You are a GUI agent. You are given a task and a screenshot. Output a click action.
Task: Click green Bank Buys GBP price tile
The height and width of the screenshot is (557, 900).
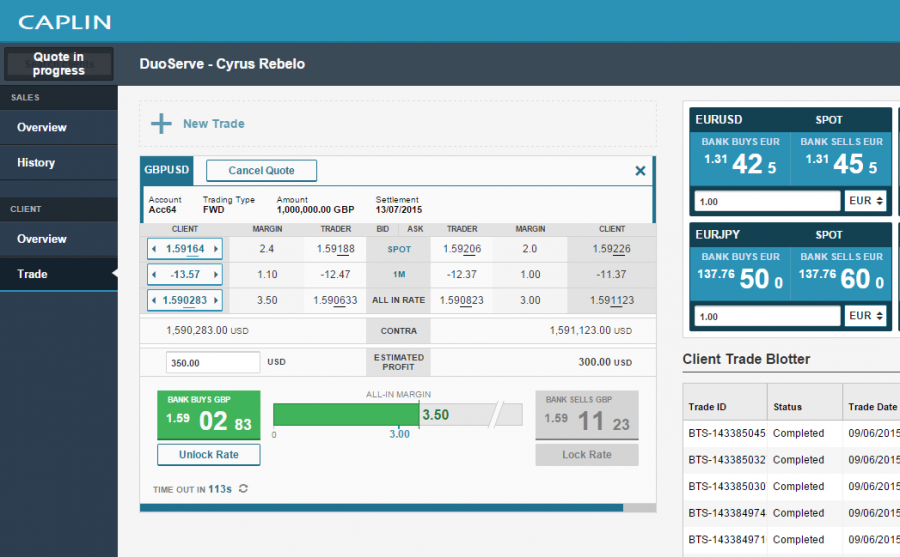point(208,415)
